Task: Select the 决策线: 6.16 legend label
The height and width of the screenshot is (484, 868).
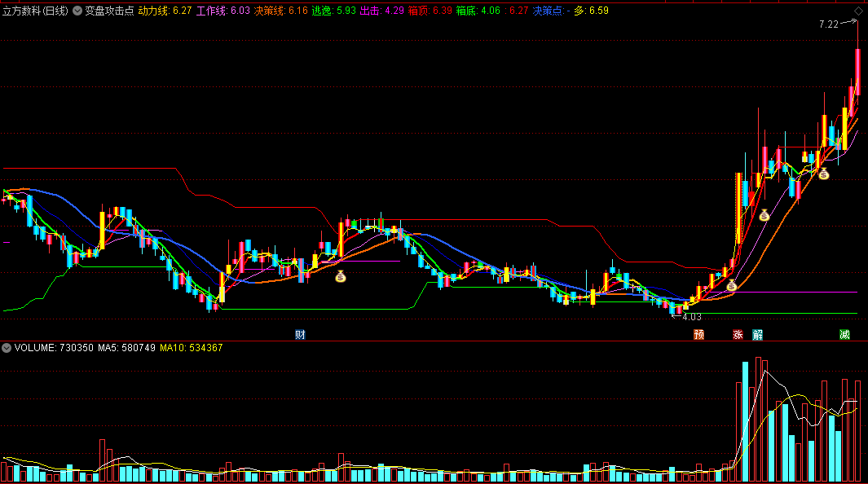Action: tap(281, 11)
